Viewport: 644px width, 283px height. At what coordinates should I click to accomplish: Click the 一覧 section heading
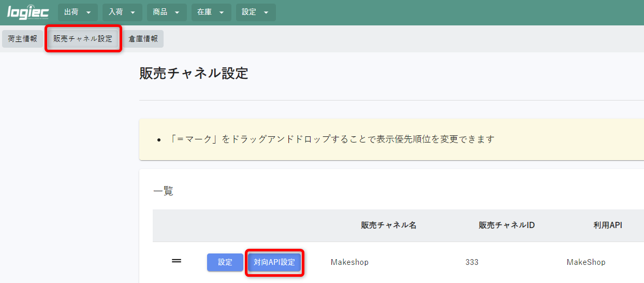(164, 191)
